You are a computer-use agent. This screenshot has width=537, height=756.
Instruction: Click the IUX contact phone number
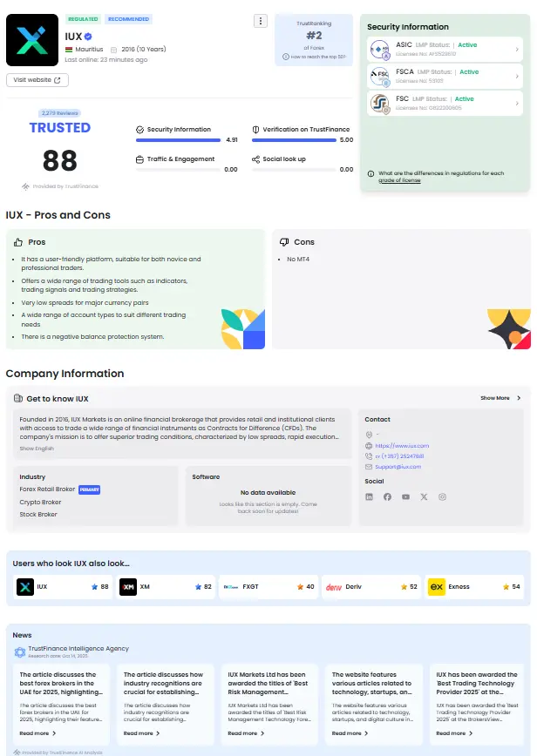click(399, 456)
